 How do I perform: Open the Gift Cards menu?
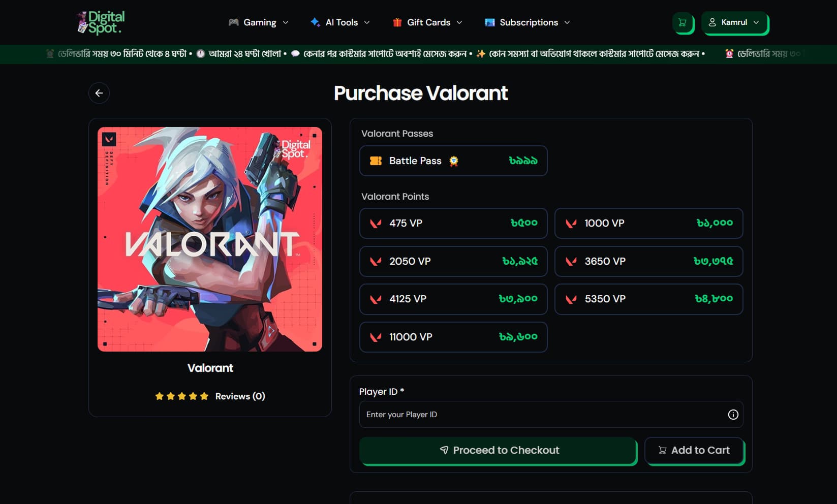pyautogui.click(x=427, y=22)
